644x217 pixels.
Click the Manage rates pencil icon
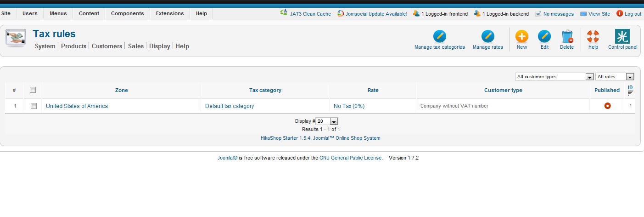click(487, 36)
